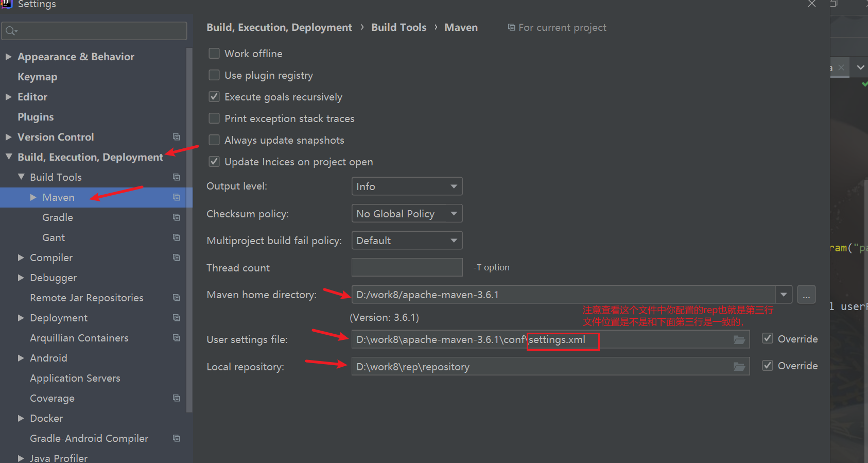Open Arquillian Containers settings

coord(79,338)
